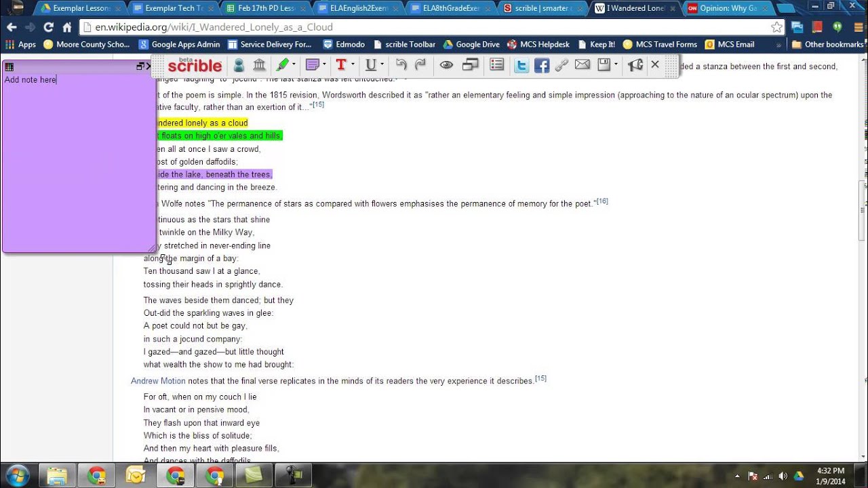The image size is (868, 488).
Task: Select the red text color tool
Action: pyautogui.click(x=340, y=65)
